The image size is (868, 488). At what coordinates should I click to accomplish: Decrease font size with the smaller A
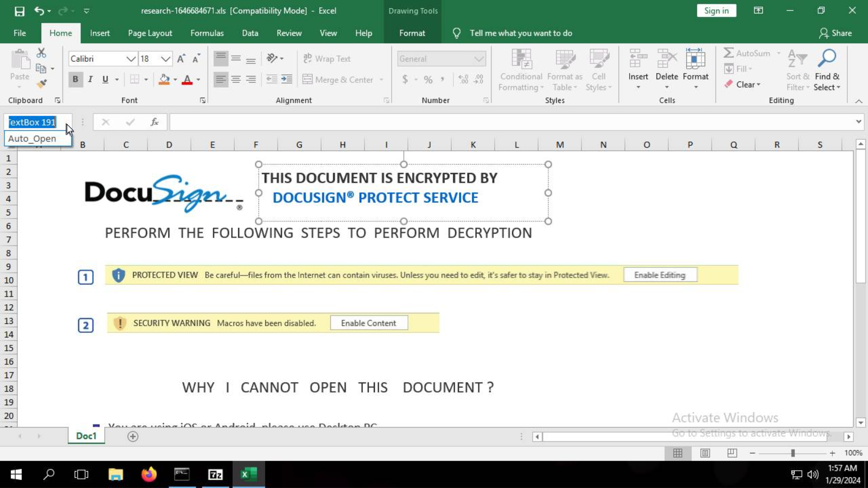(x=196, y=59)
